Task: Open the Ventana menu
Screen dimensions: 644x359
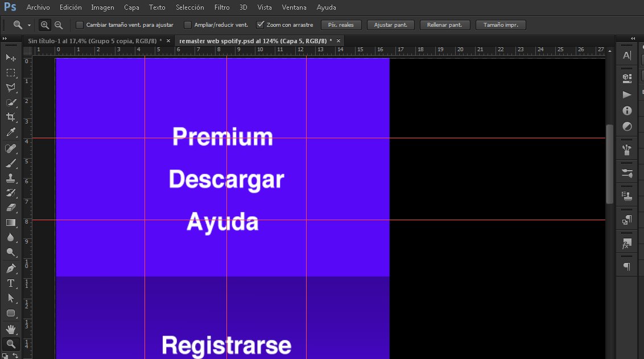Action: (294, 7)
